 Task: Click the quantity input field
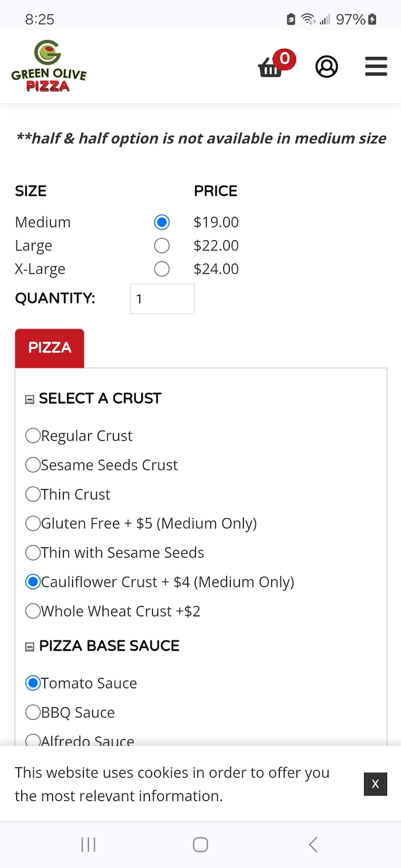[162, 299]
